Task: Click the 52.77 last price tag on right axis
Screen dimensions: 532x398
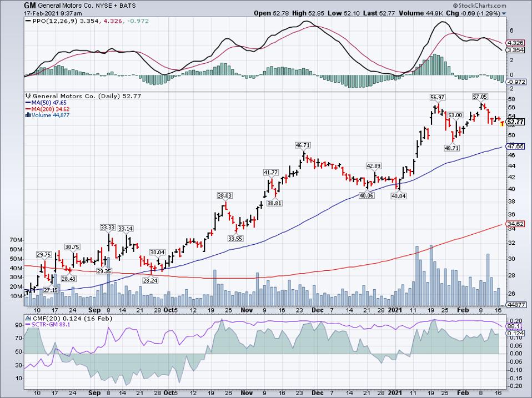Action: (x=516, y=122)
